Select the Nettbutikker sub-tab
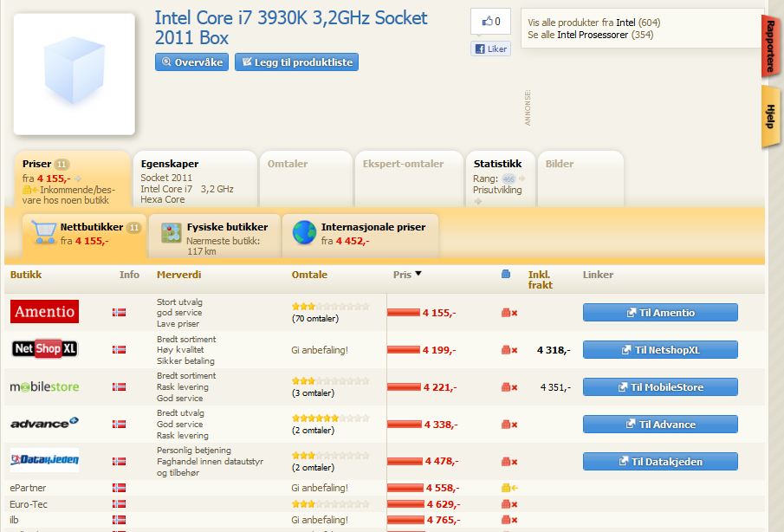Screen dimensions: 784x532 (x=84, y=235)
